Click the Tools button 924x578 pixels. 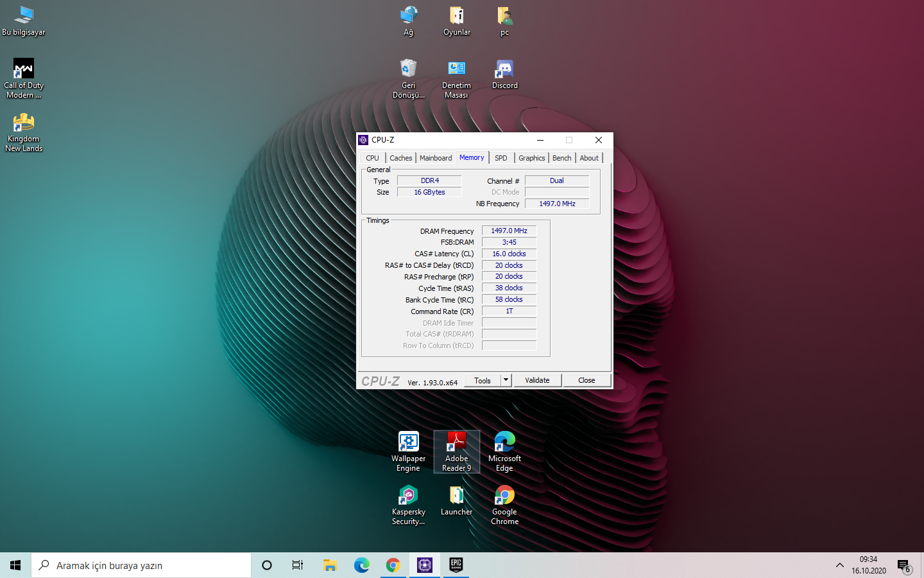click(483, 380)
